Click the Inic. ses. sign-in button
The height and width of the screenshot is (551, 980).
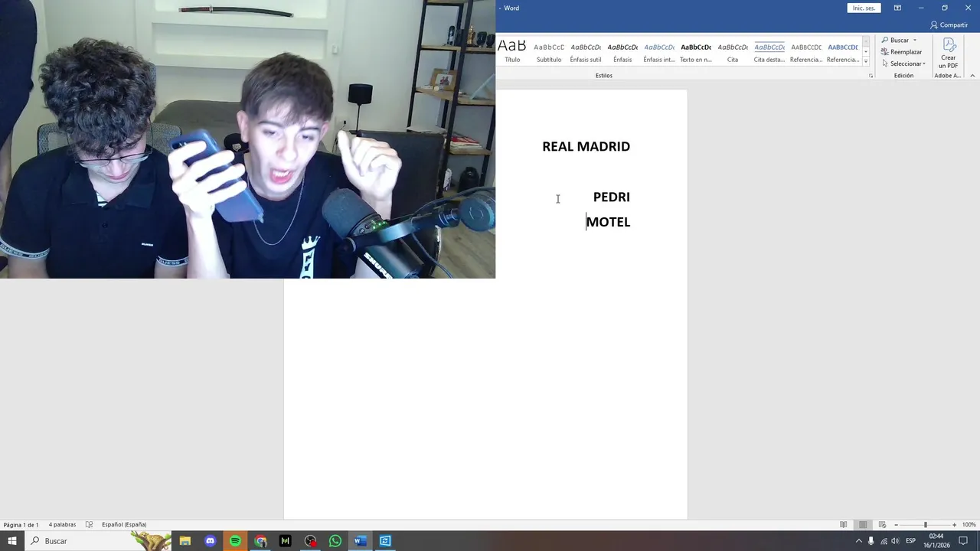point(864,8)
